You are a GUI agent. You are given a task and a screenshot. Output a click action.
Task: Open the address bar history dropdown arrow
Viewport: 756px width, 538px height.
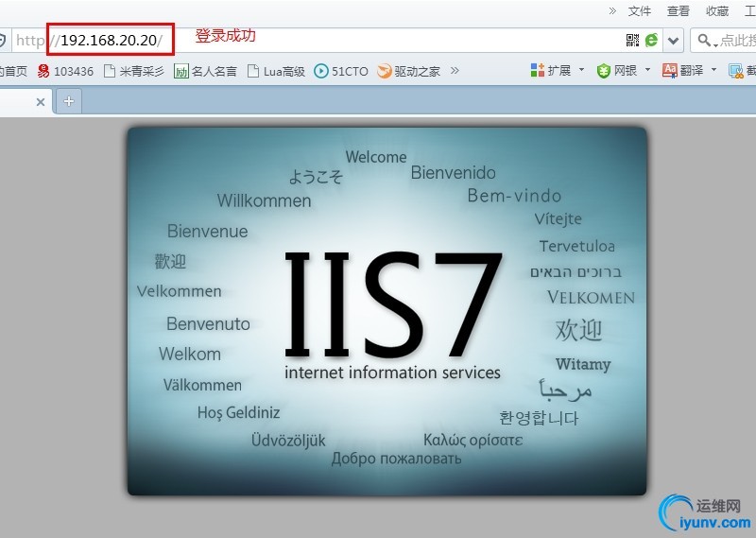tap(674, 41)
